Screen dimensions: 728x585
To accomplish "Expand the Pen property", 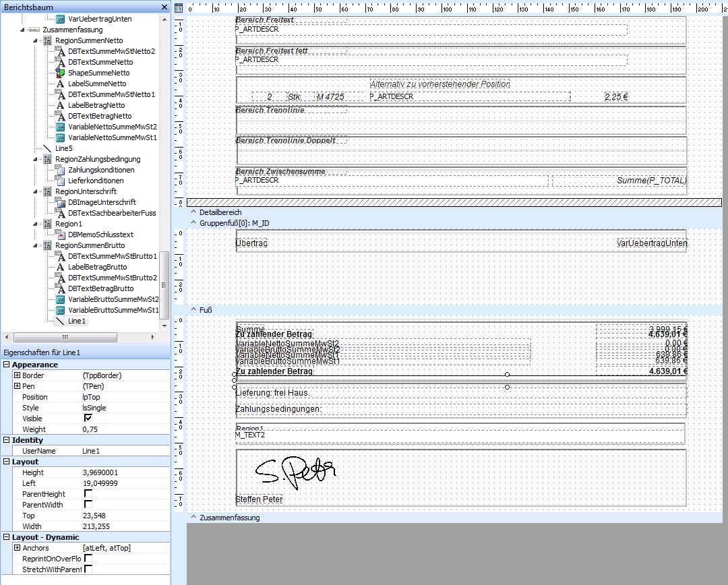I will pyautogui.click(x=17, y=386).
